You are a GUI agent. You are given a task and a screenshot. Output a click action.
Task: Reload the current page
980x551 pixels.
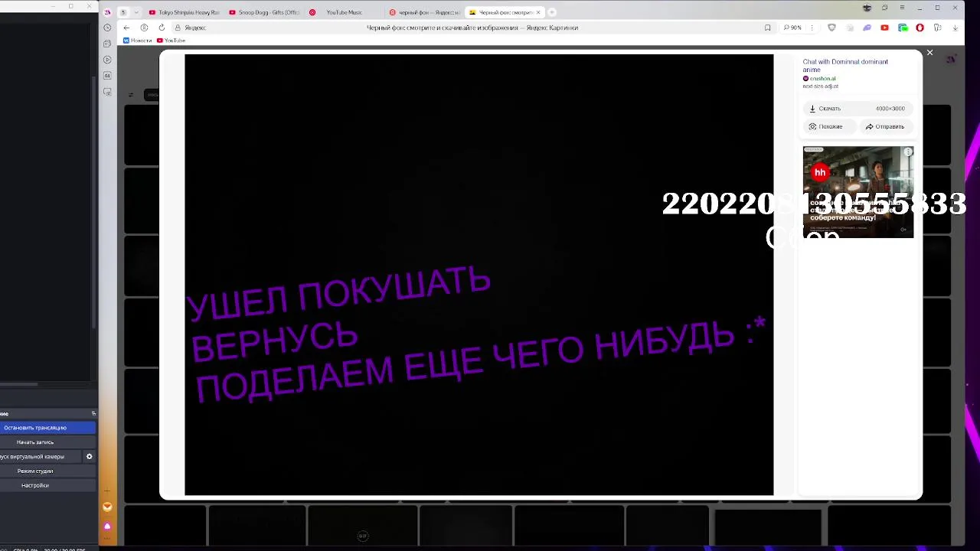162,28
